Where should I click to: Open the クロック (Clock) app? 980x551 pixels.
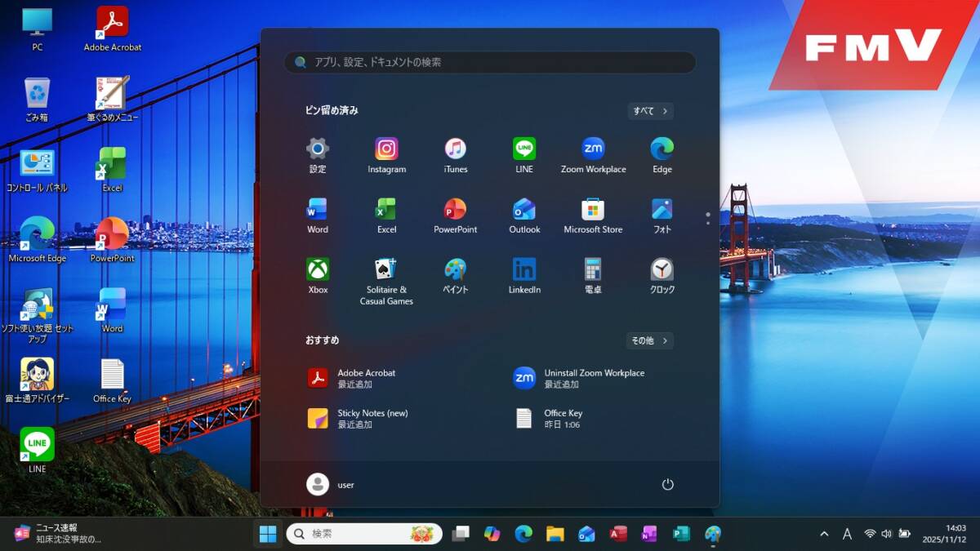click(x=662, y=276)
